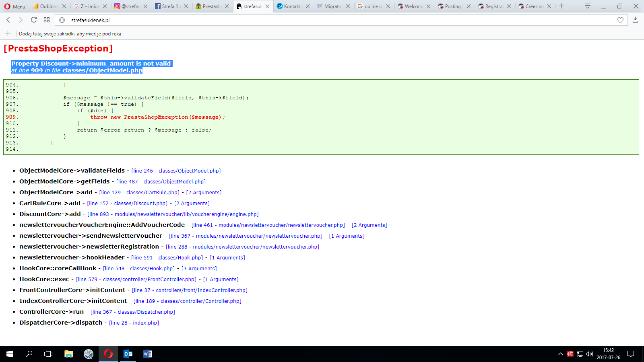Open a new tab with the plus button

pyautogui.click(x=561, y=6)
